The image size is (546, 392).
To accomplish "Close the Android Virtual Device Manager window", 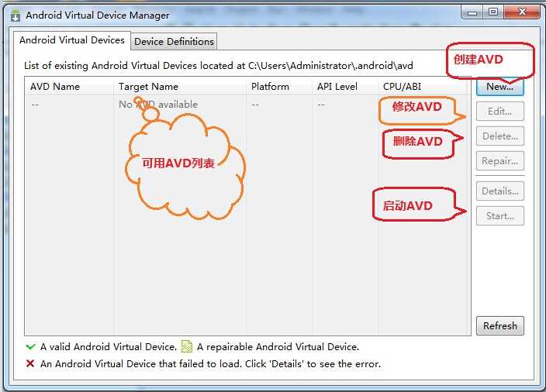I will tap(522, 12).
